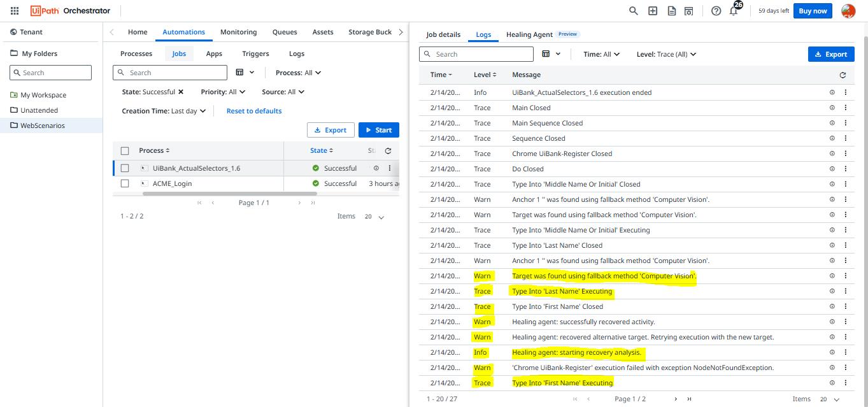This screenshot has height=407, width=868.
Task: Open the apps waffle grid in top-left corner
Action: (14, 10)
